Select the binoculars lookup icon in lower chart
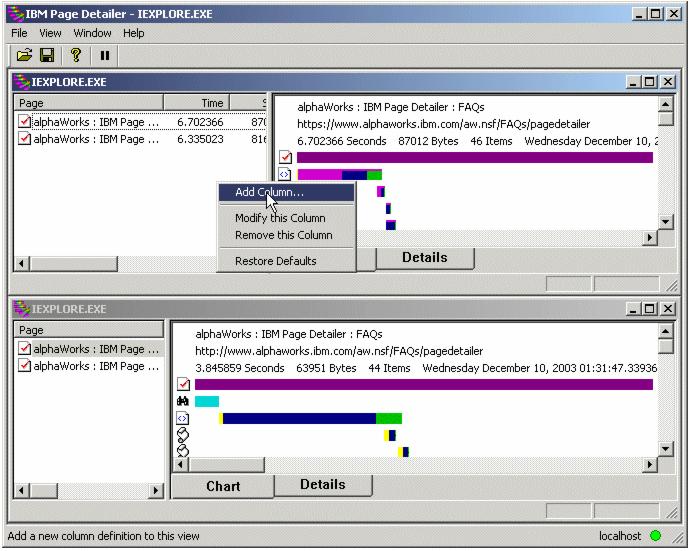 tap(183, 401)
